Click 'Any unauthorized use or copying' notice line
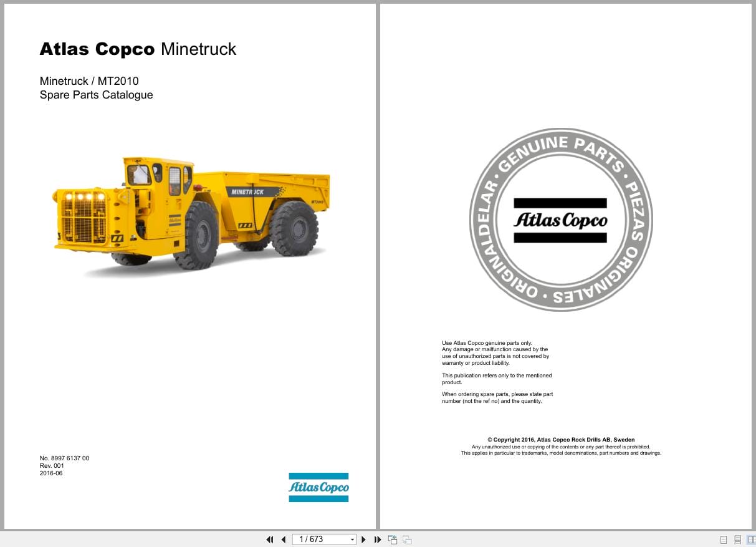Viewport: 756px width, 547px height. [561, 447]
